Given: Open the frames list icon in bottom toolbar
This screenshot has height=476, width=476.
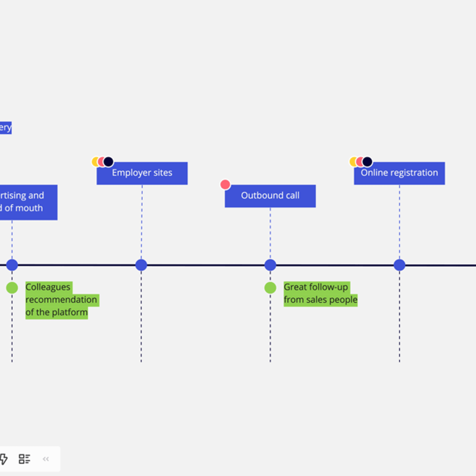Looking at the screenshot, I should [24, 459].
